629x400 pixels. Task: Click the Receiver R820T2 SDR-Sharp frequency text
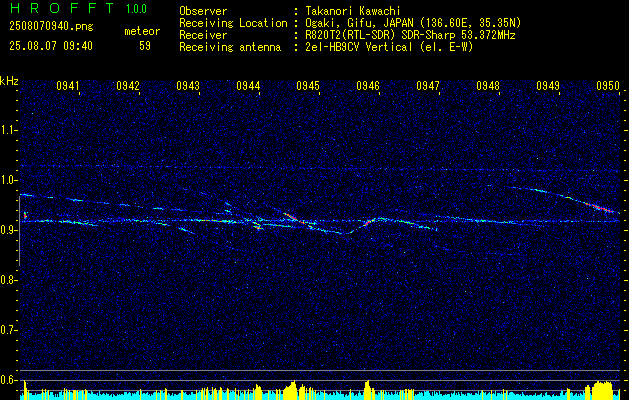coord(410,35)
